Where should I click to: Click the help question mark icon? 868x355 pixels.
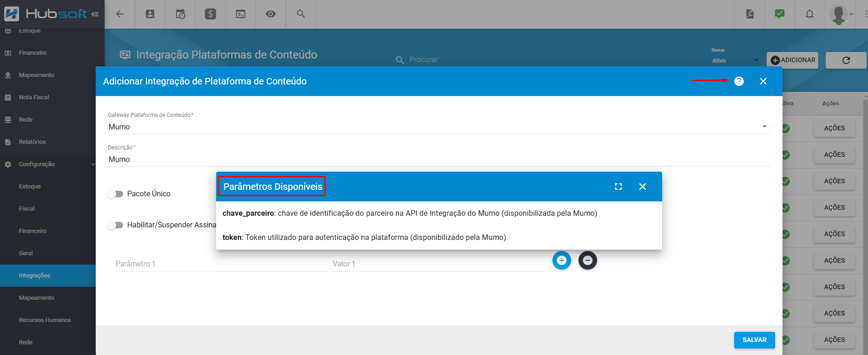[739, 81]
